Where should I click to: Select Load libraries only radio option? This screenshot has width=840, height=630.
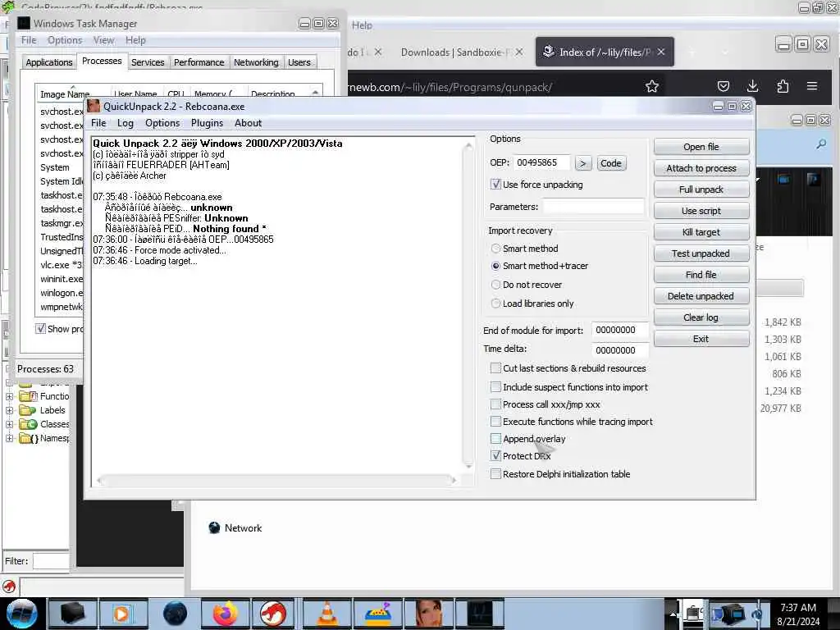495,304
